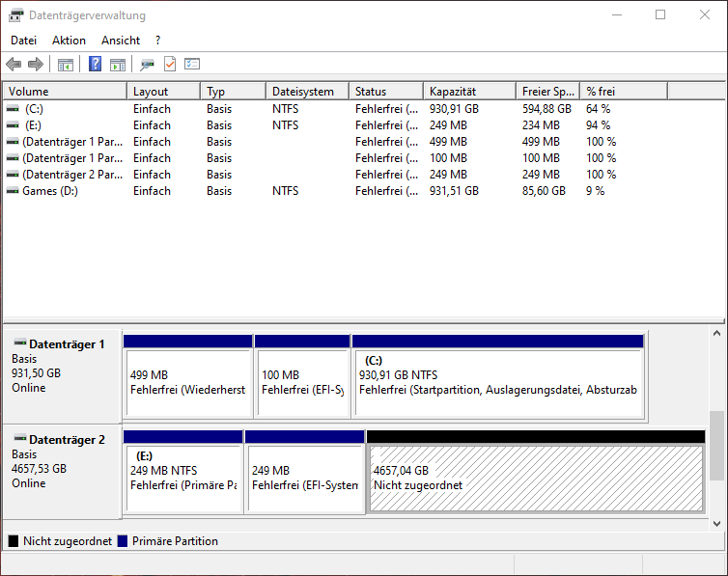Image resolution: width=728 pixels, height=576 pixels.
Task: Select the Datenträger 1 Par... row with 100 MB
Action: [x=335, y=158]
